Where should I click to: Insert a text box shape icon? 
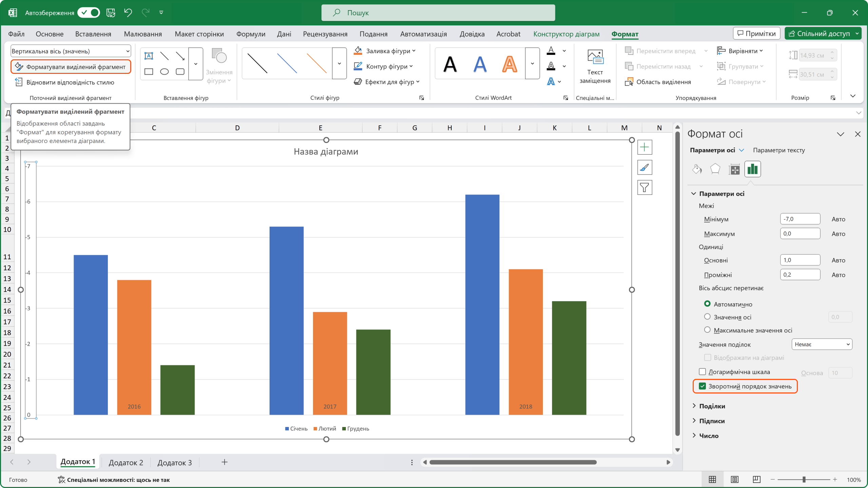point(149,56)
